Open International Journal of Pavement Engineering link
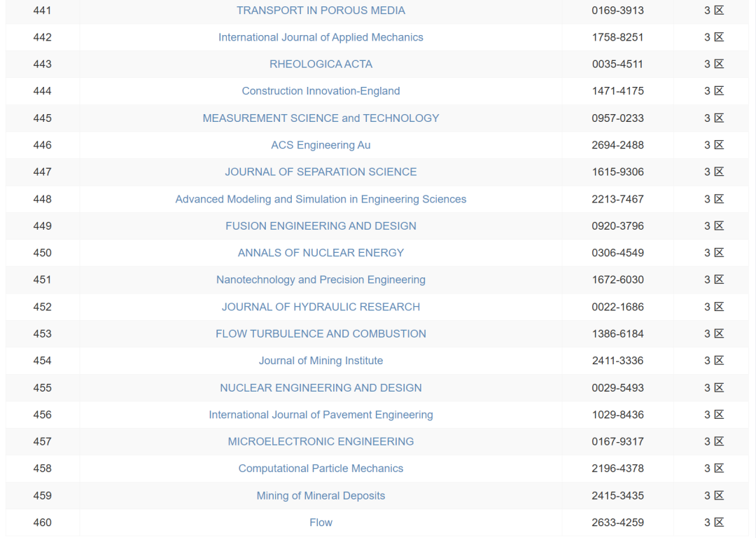The image size is (756, 538). click(321, 415)
